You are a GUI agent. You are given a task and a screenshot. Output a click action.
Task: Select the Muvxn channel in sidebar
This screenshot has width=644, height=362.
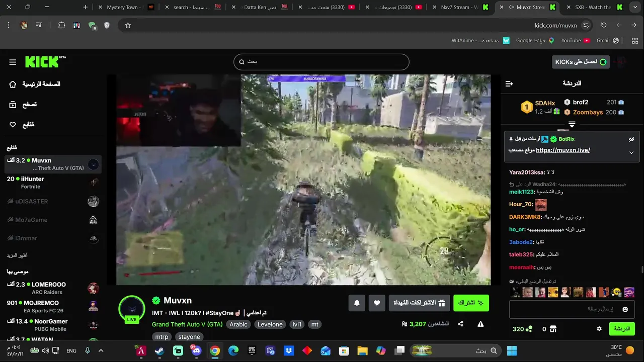click(53, 164)
